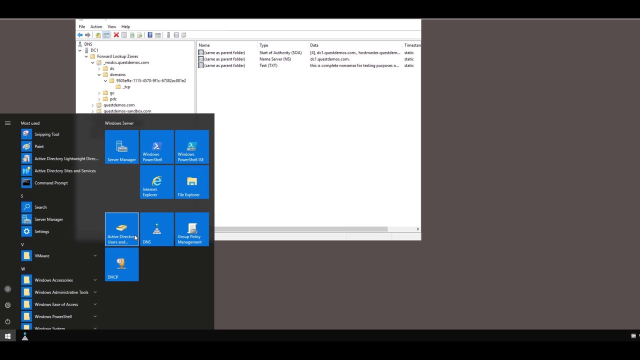Click the Up one level toolbar icon

[x=98, y=35]
